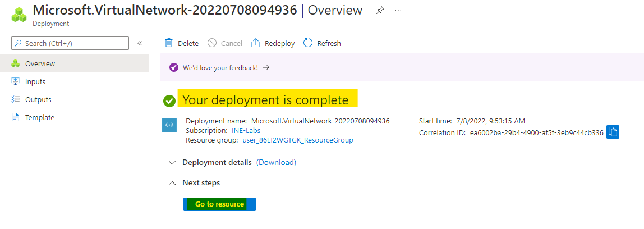Expand the Deployment details section
The image size is (644, 229).
click(172, 162)
